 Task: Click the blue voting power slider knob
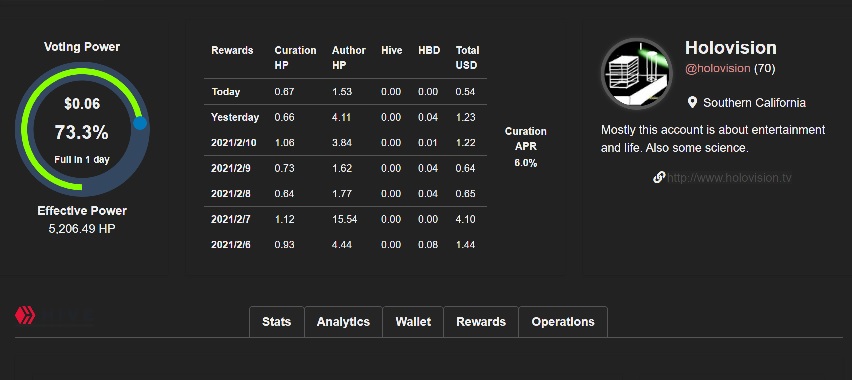(x=140, y=123)
